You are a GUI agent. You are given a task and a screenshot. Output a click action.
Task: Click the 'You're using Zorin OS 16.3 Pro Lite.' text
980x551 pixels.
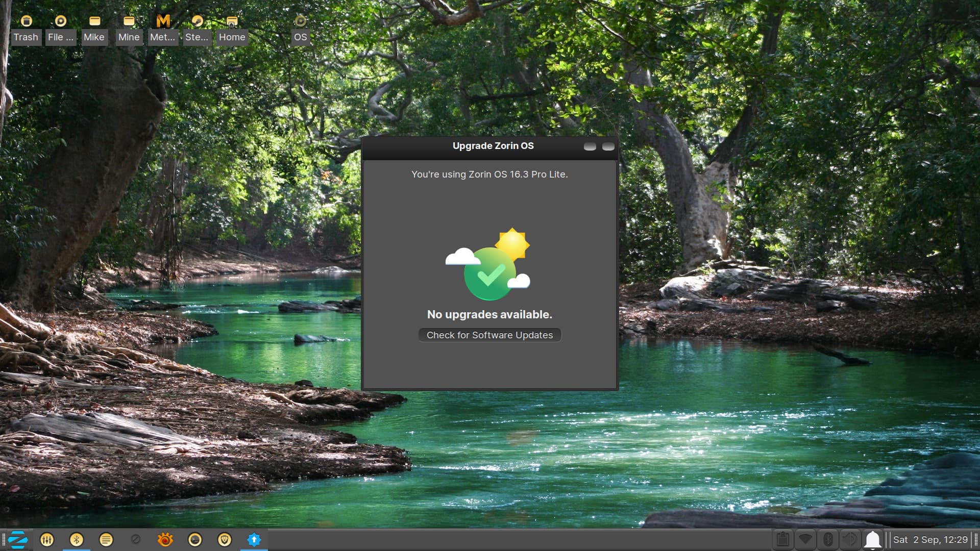(x=490, y=174)
